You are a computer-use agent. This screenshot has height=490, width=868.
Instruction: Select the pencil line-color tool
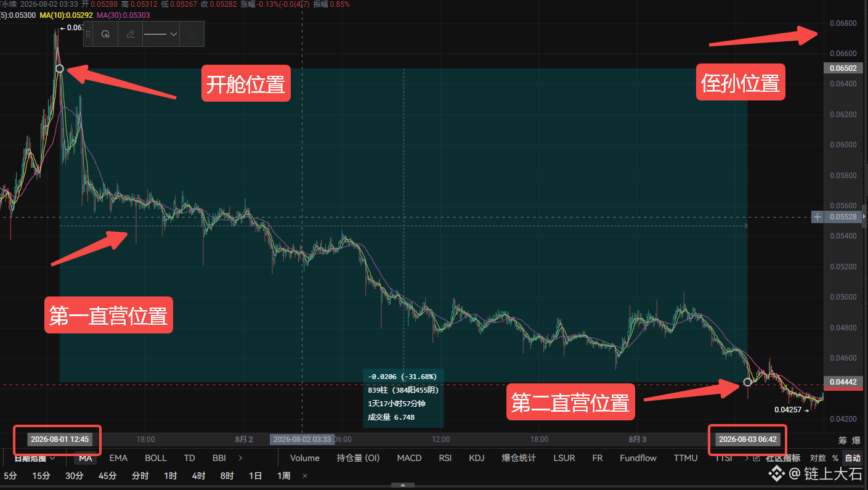131,35
